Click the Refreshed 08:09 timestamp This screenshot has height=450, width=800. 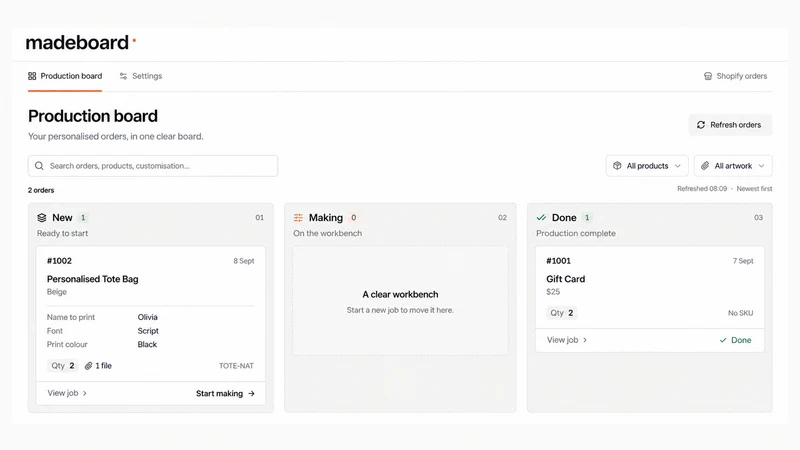point(702,189)
